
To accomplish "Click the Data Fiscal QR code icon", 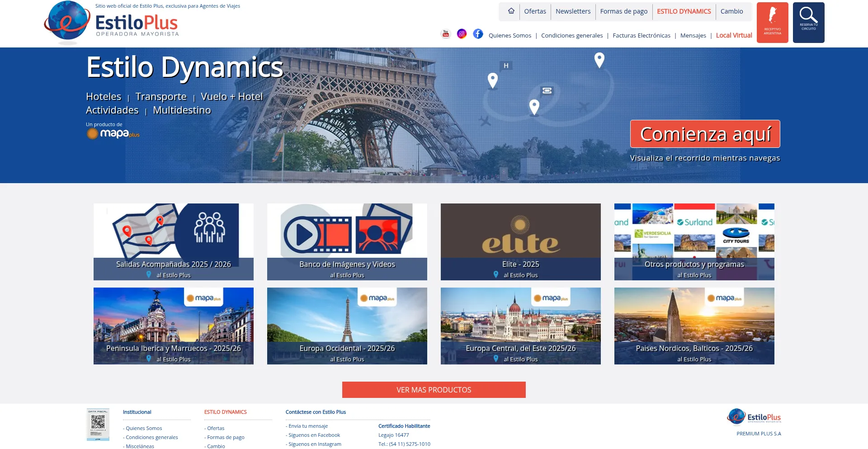I will point(98,424).
